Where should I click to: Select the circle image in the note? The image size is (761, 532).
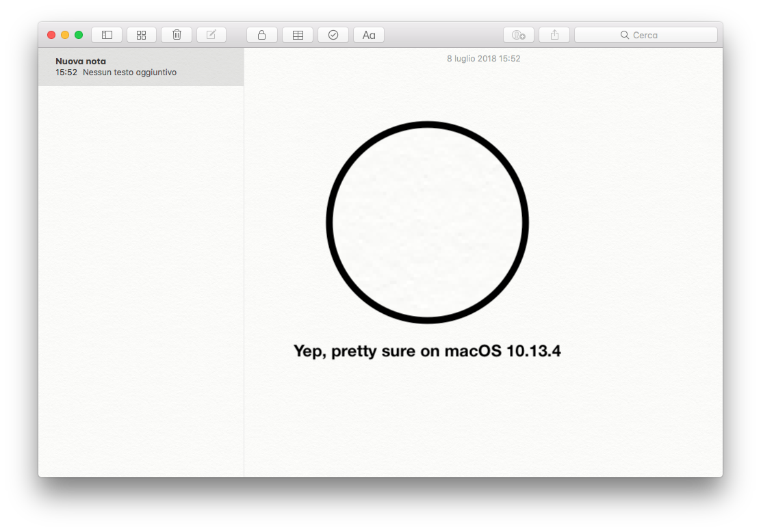(427, 222)
